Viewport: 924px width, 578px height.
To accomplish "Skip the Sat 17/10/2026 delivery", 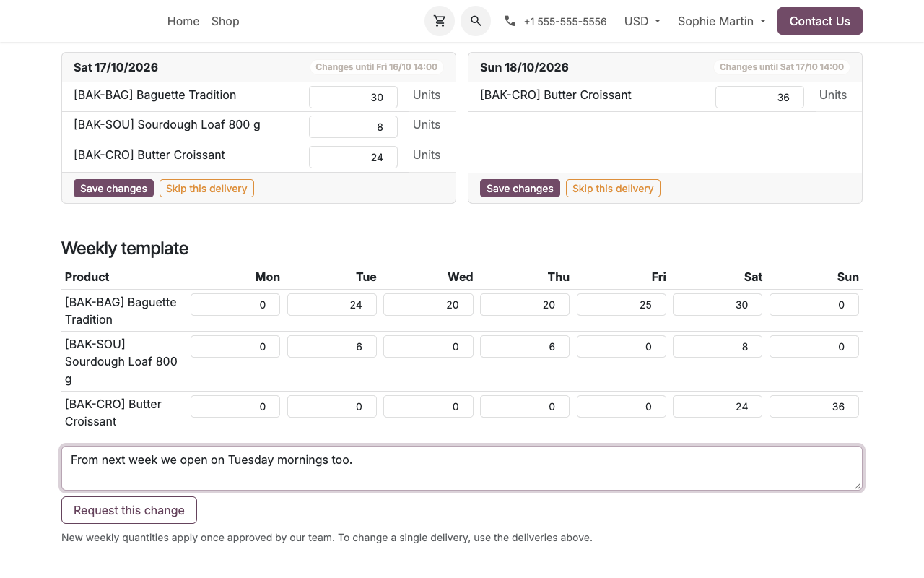I will 206,189.
